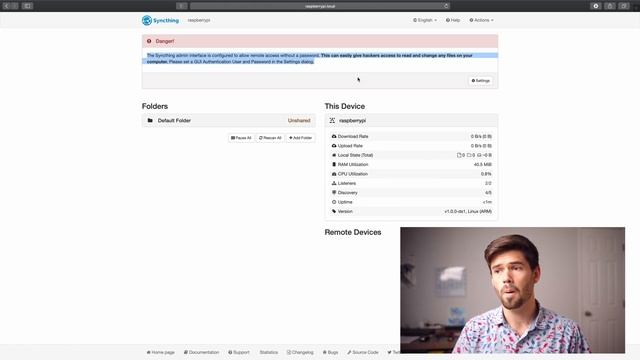Click the Unshared folder status

click(x=299, y=120)
